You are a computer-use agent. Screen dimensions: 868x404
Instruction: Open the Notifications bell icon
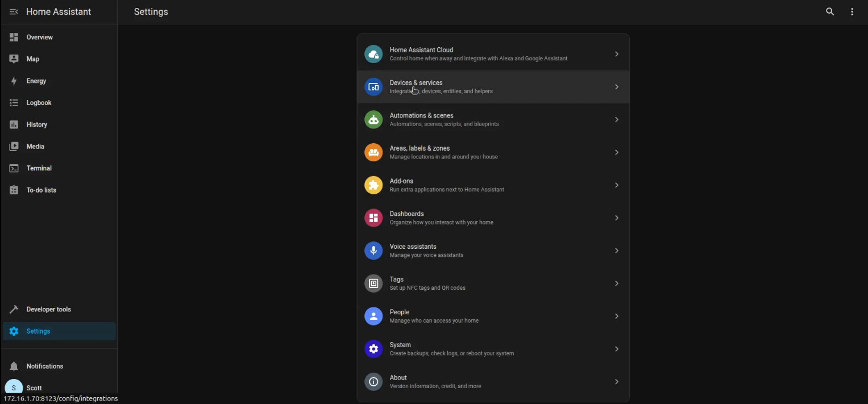(x=14, y=366)
